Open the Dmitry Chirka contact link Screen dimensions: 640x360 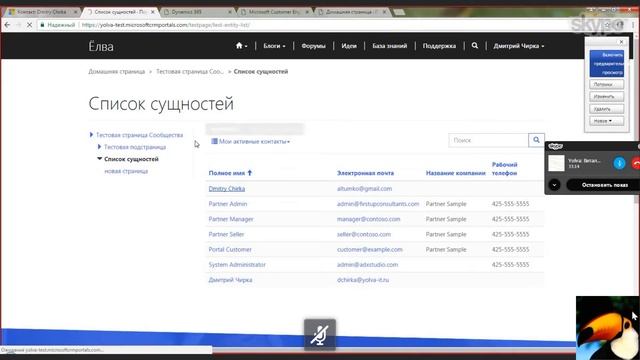coord(227,189)
